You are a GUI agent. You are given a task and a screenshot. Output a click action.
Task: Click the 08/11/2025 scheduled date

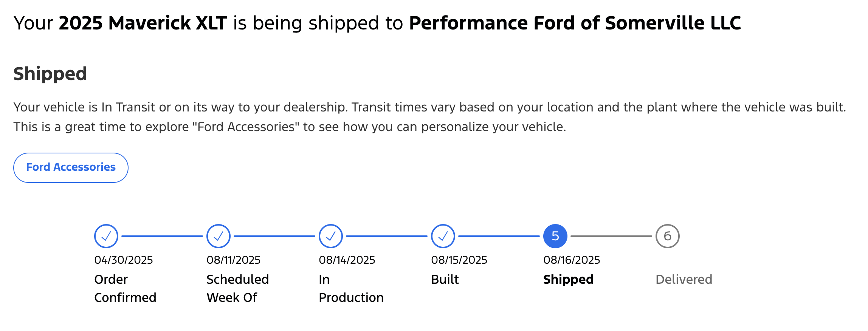click(233, 260)
